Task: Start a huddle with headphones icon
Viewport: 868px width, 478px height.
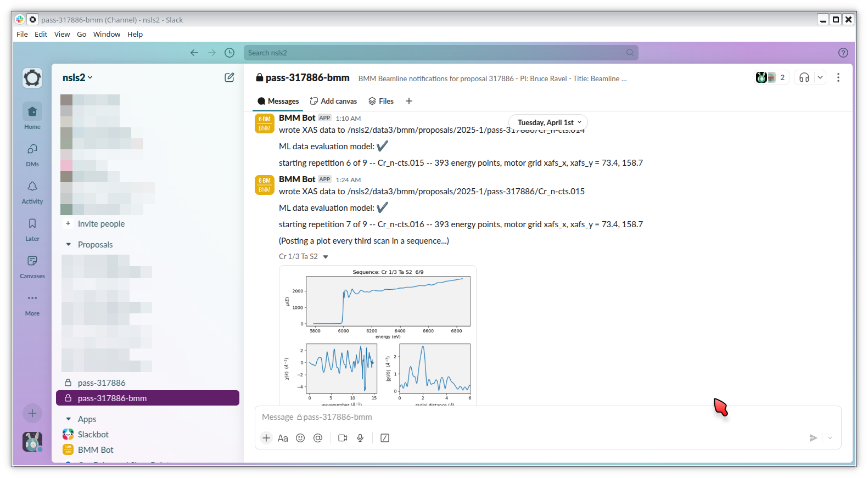Action: coord(804,77)
